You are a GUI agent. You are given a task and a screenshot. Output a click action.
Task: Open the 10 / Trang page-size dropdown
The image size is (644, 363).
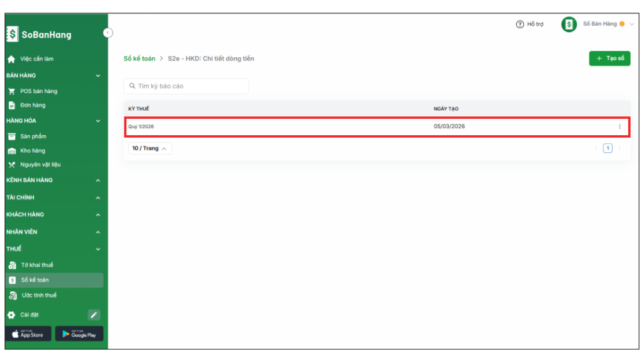tap(150, 148)
